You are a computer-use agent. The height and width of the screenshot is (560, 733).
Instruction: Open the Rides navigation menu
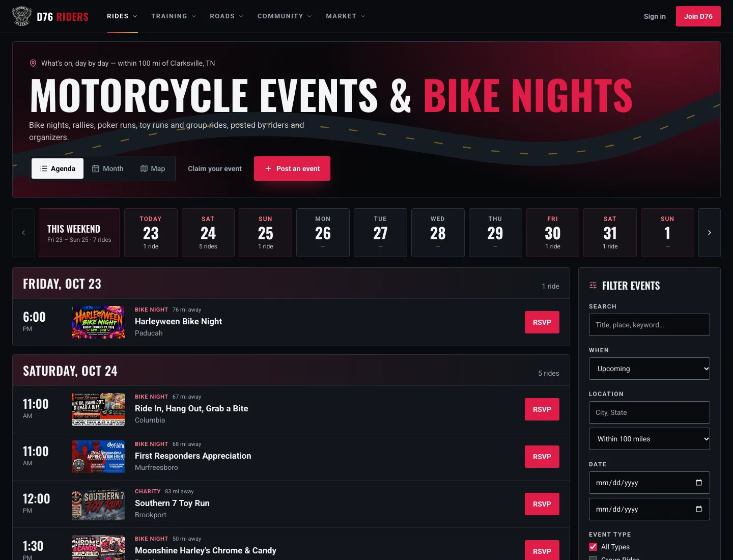(122, 16)
